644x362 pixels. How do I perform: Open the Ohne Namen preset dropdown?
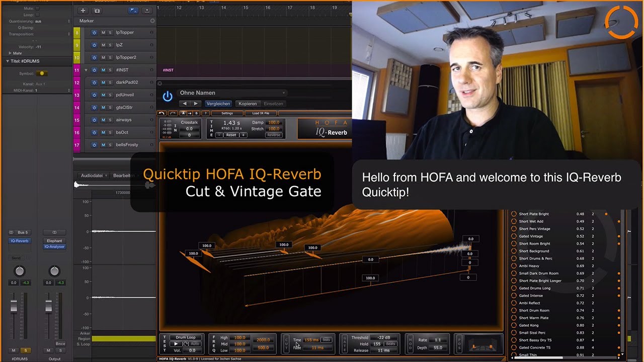(232, 93)
